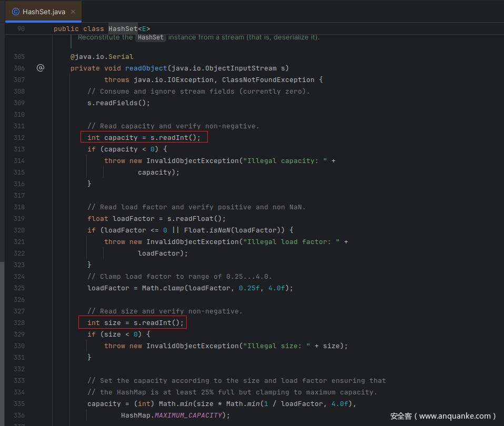Click line number 312 in the gutter
Viewport: 504px width, 426px height.
coord(19,138)
